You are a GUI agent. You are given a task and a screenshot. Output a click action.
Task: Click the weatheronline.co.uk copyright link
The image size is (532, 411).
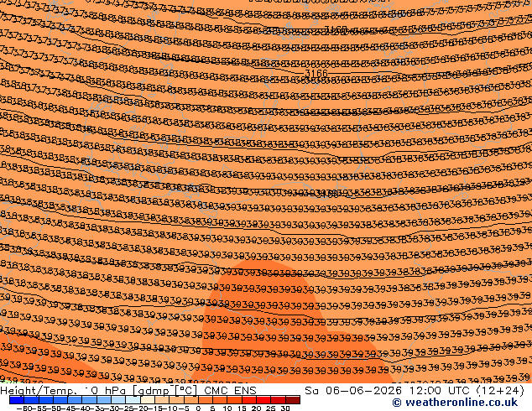(x=455, y=403)
